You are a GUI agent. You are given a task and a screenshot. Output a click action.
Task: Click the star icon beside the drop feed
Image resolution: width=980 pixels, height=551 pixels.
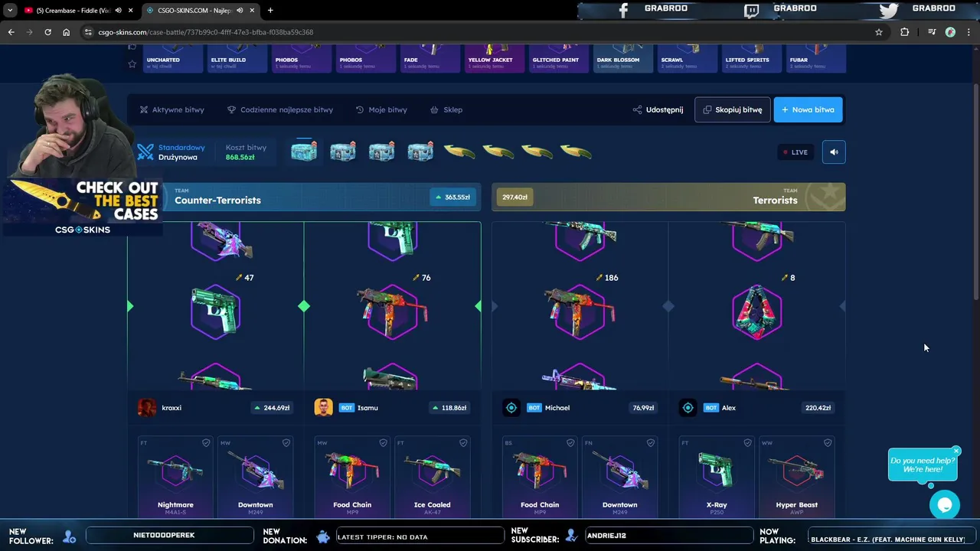(x=132, y=64)
